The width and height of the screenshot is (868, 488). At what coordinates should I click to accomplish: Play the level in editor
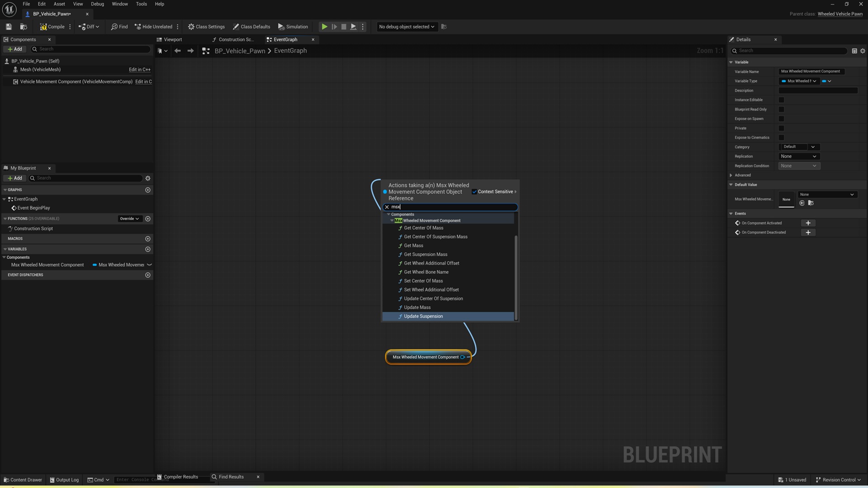(325, 27)
